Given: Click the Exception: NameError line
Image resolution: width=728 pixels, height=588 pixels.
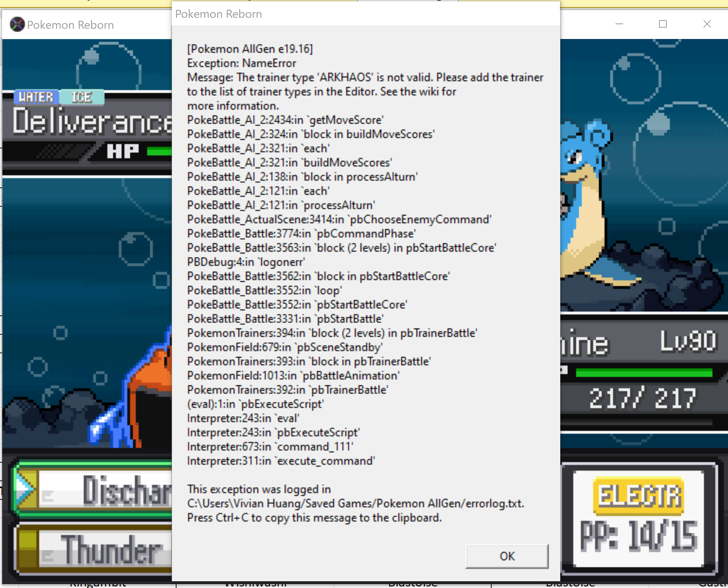Looking at the screenshot, I should tap(242, 63).
